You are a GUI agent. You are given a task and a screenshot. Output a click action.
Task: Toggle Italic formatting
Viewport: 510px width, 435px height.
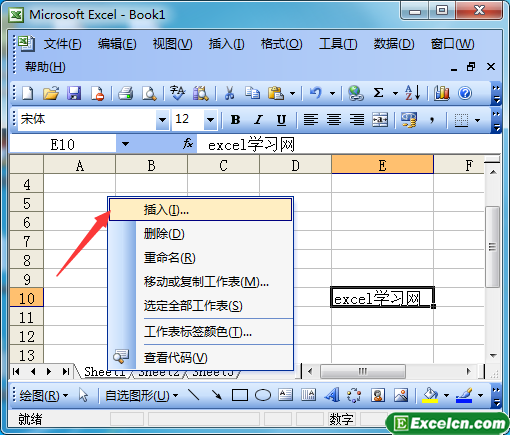point(258,119)
